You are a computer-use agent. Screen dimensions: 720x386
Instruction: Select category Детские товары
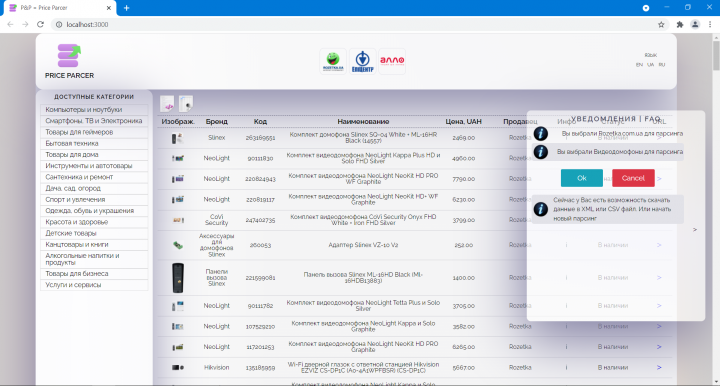pos(94,233)
